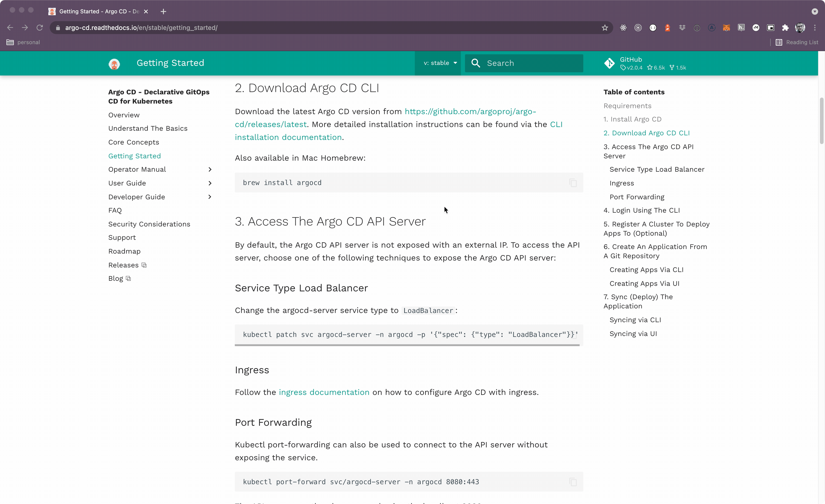Expand the Operator Manual section
The height and width of the screenshot is (504, 825).
click(210, 170)
